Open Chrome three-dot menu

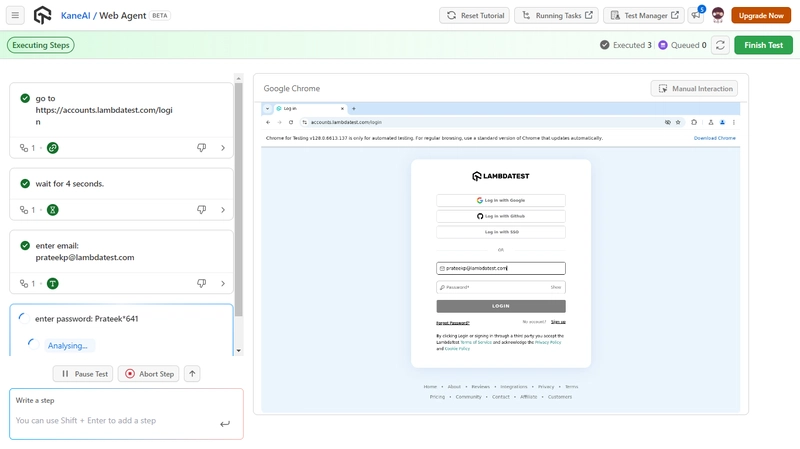[x=734, y=122]
